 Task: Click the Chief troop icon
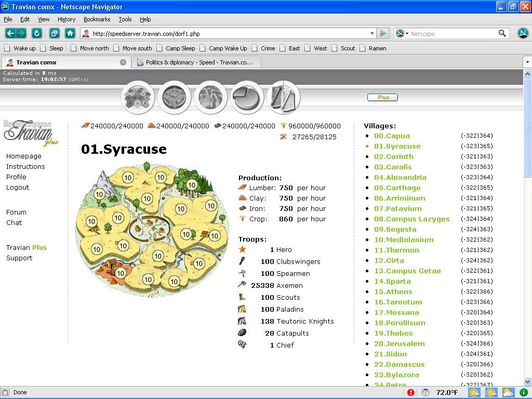click(242, 344)
